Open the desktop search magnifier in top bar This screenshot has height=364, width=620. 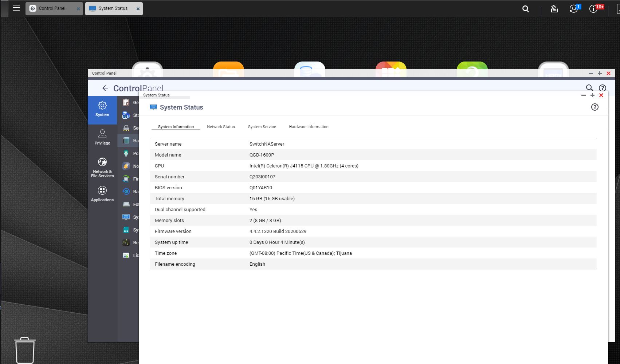525,9
